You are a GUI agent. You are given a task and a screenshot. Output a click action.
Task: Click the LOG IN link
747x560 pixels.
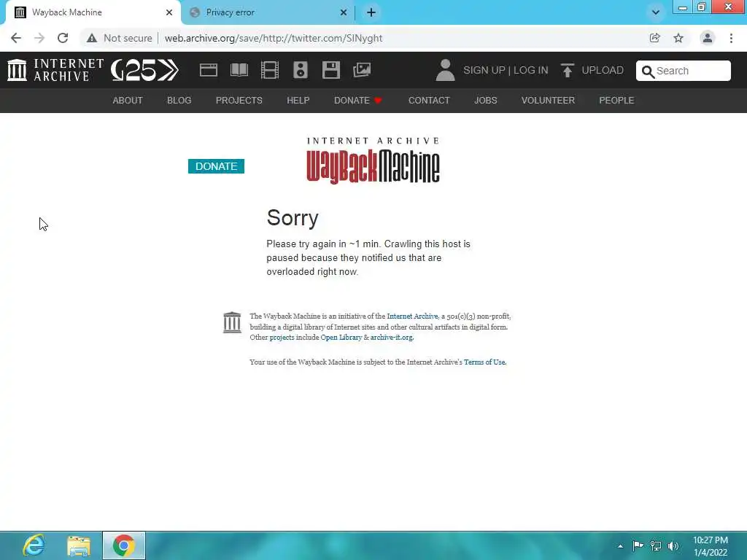point(531,70)
